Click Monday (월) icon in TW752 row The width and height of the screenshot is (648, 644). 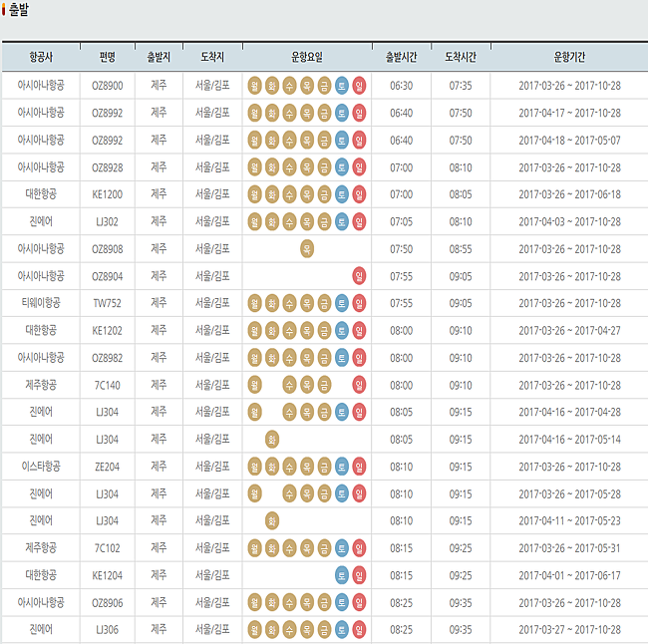click(254, 303)
